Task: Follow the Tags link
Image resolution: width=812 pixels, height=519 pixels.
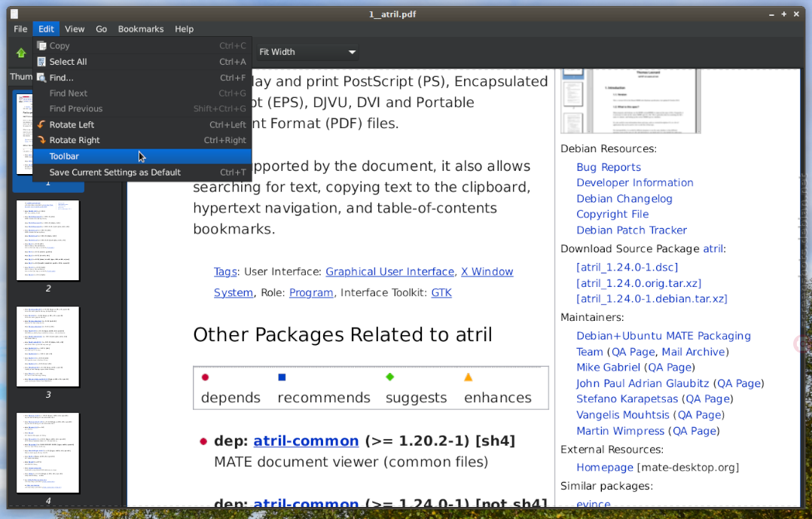Action: point(225,271)
